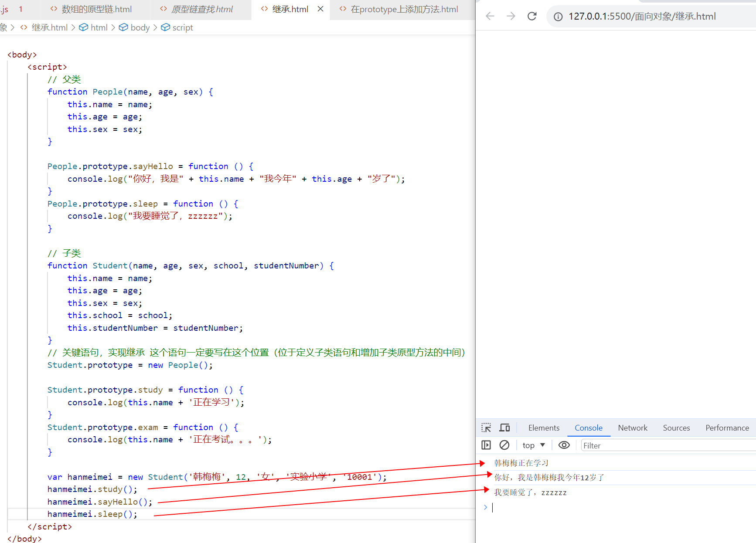Viewport: 756px width, 543px height.
Task: Click the code line hanmeimei.study();
Action: (x=92, y=489)
